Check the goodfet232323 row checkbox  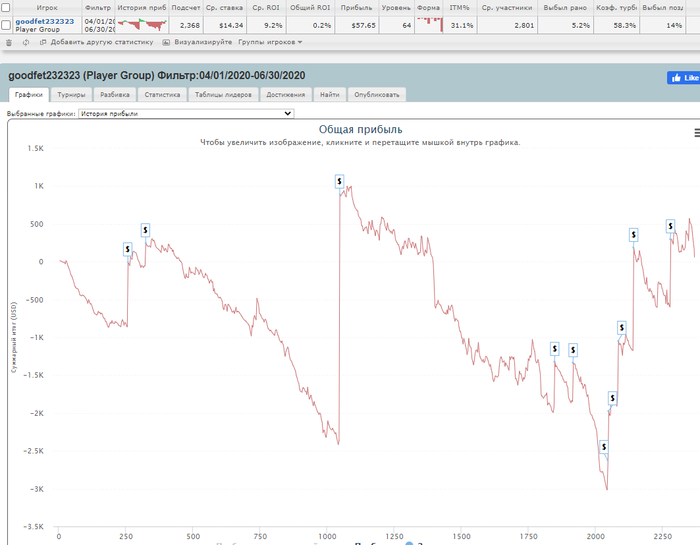(6, 25)
